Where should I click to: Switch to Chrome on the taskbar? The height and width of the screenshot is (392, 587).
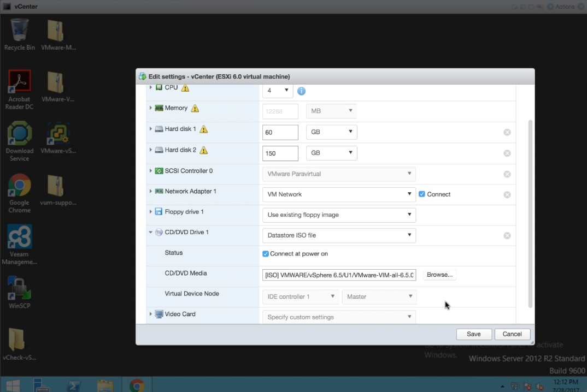(137, 385)
